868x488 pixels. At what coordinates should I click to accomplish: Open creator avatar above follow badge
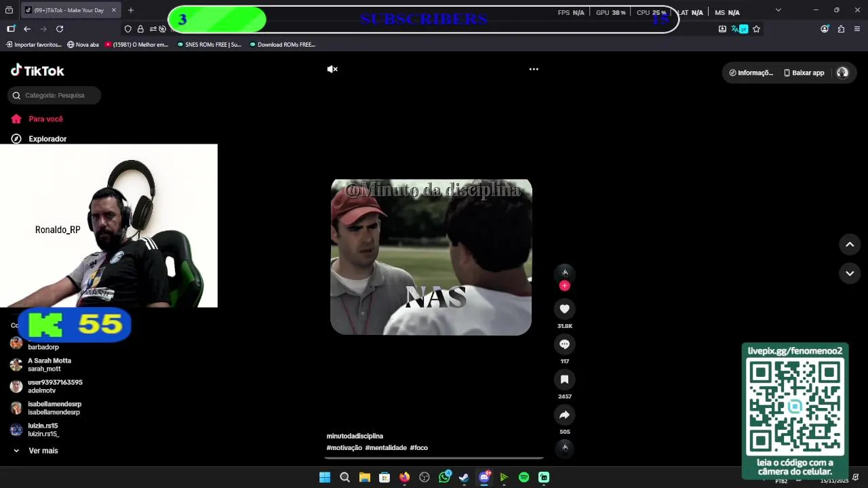click(x=564, y=272)
